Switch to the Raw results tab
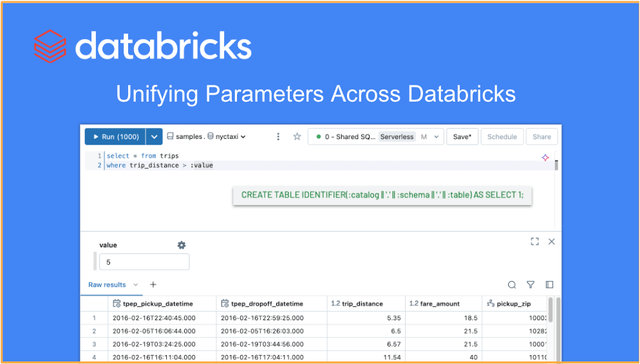 click(x=107, y=284)
